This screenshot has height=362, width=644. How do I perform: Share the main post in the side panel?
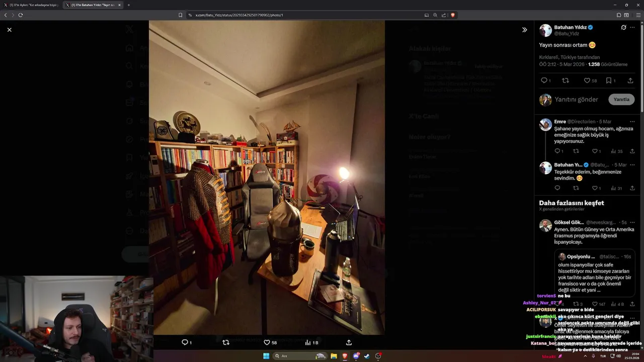630,80
